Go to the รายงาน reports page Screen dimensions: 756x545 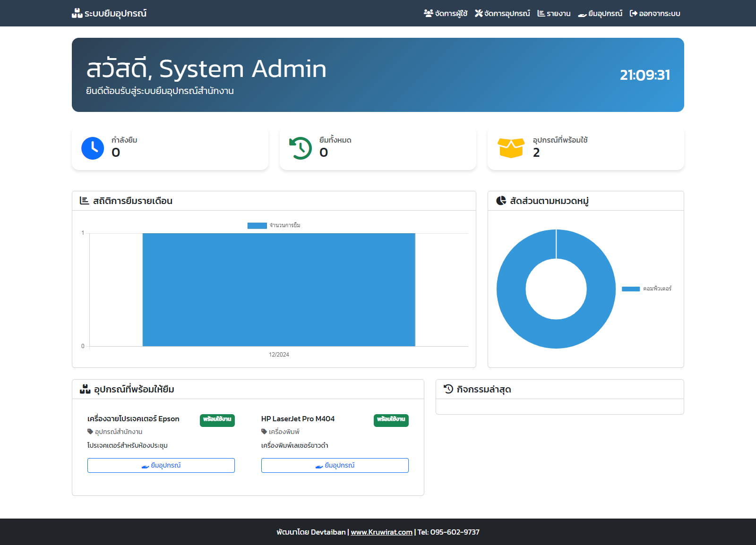[554, 13]
